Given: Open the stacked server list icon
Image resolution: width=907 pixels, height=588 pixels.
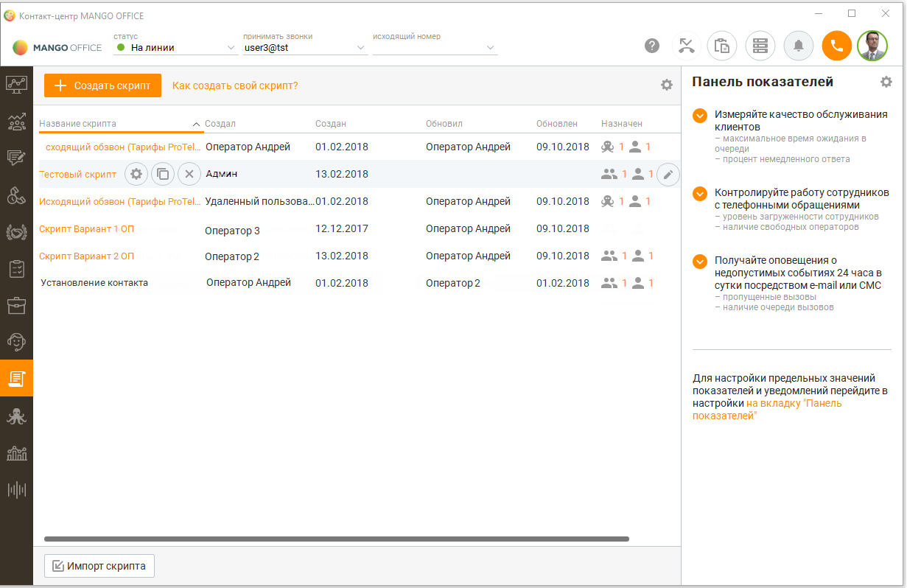Looking at the screenshot, I should 760,46.
